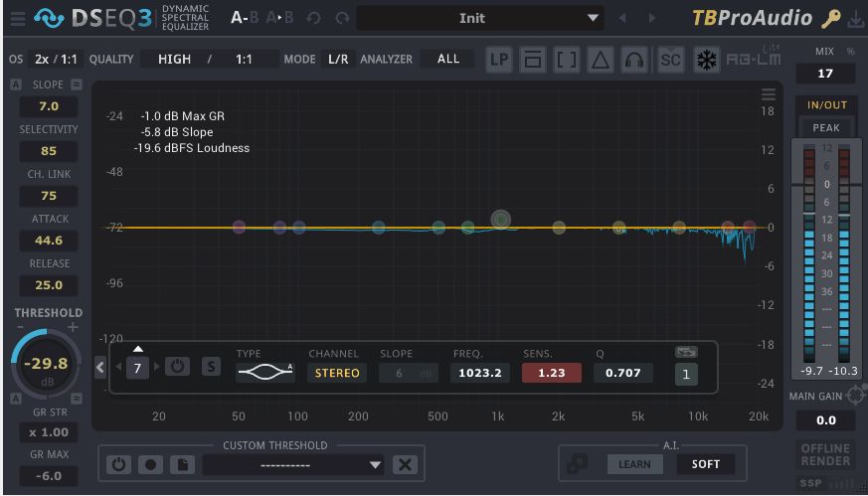
Task: Toggle the delta triangle icon
Action: click(601, 60)
